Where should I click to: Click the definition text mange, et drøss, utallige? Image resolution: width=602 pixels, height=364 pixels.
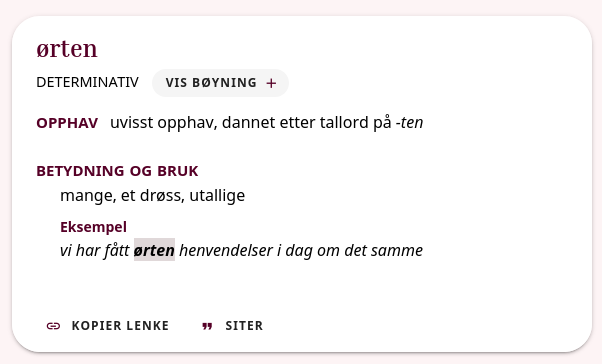(x=152, y=196)
